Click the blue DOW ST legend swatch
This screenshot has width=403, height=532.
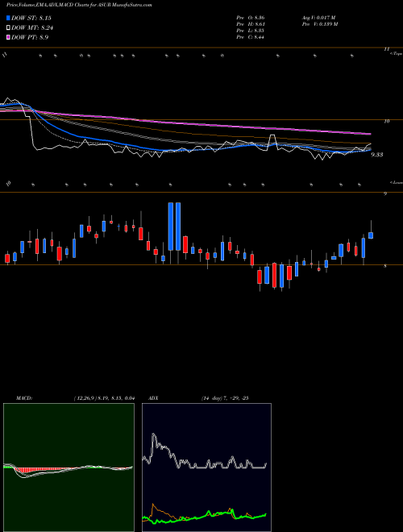(8, 18)
